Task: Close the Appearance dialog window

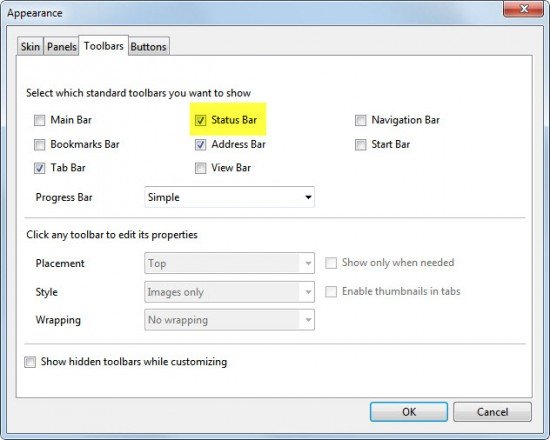Action: pos(524,8)
